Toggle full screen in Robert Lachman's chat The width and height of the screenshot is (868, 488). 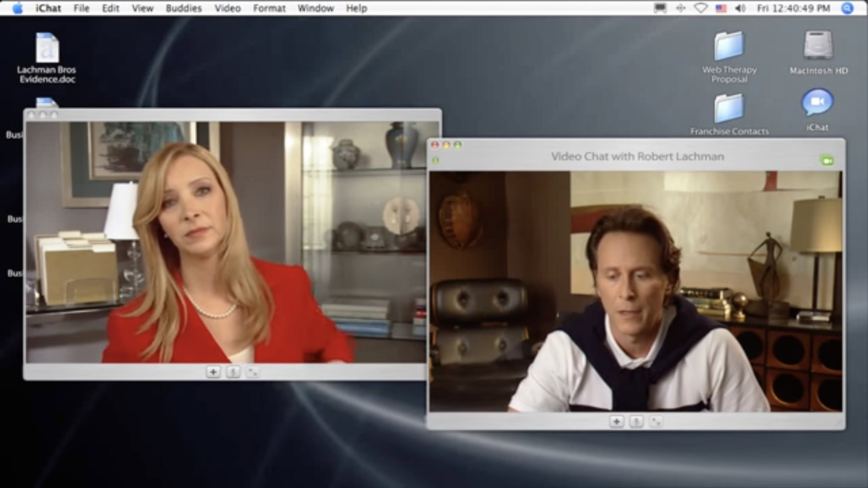656,421
